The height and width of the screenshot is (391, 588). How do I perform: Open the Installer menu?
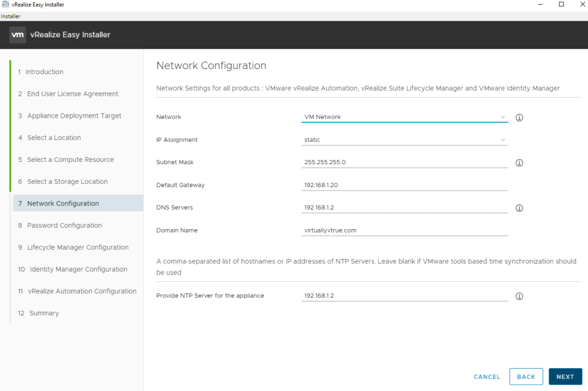[x=11, y=16]
